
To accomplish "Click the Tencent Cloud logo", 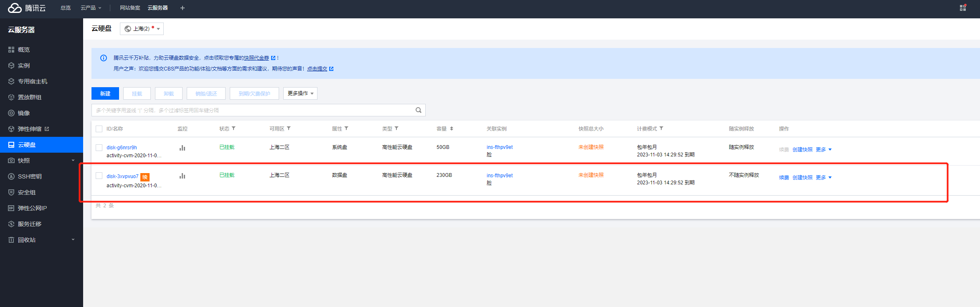I will [x=27, y=8].
